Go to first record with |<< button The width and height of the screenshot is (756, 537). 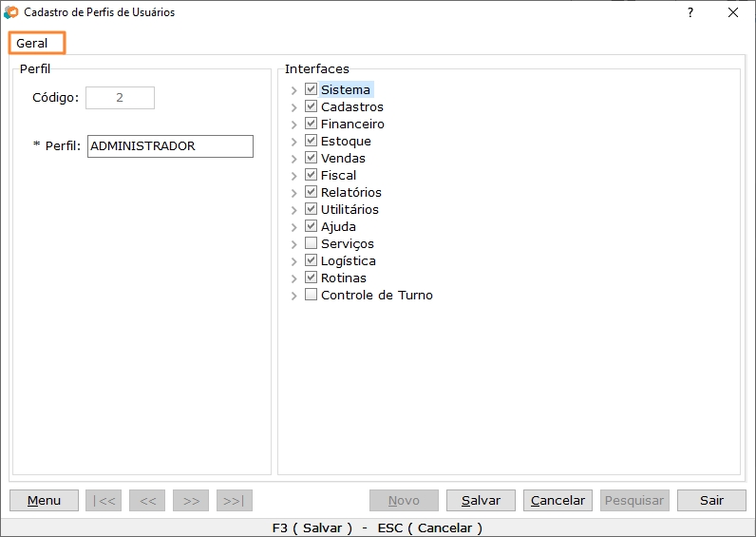tap(104, 501)
